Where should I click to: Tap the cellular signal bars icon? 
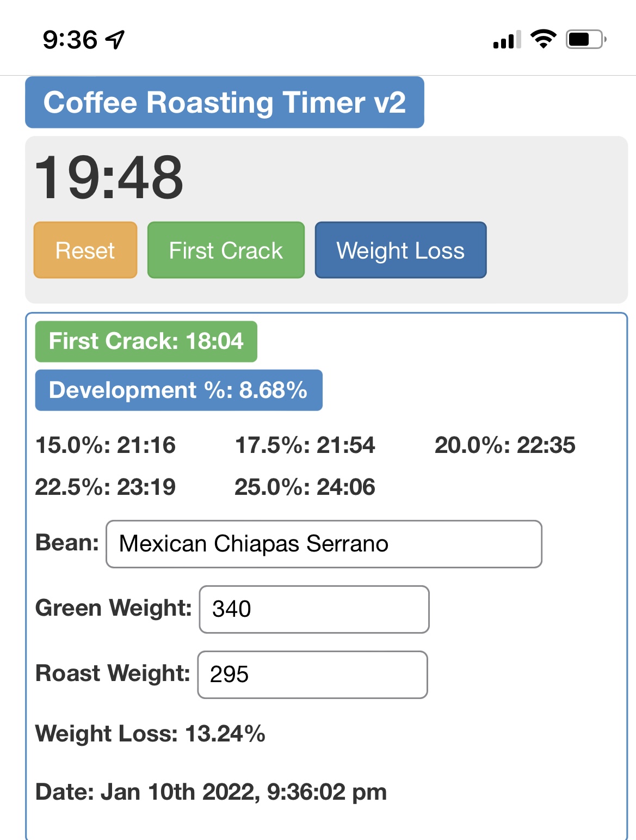(507, 40)
